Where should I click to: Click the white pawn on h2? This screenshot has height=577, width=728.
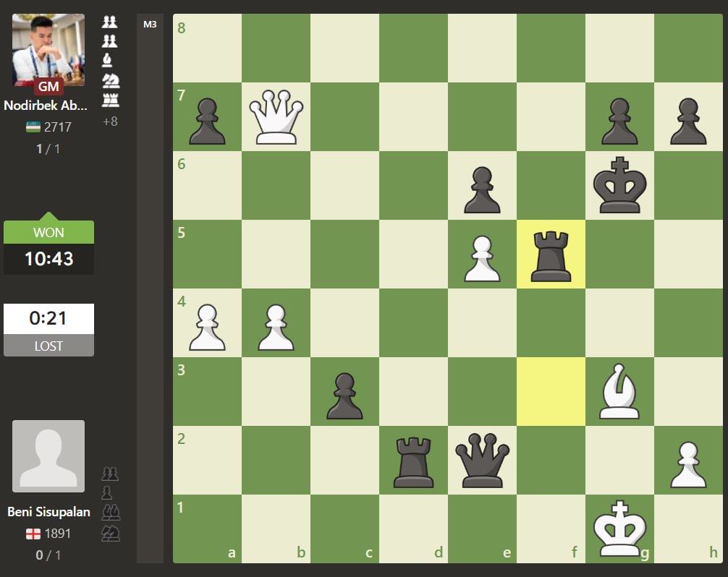pos(688,461)
